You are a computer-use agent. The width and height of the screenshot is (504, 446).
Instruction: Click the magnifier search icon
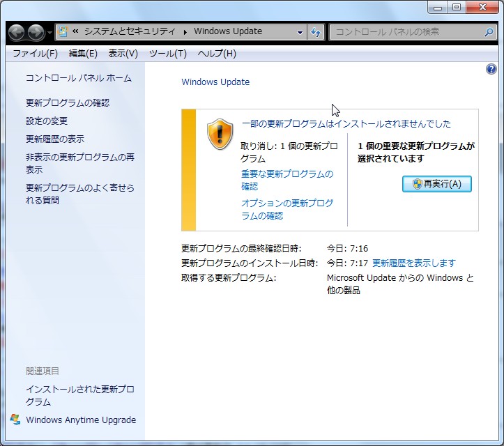pyautogui.click(x=489, y=32)
